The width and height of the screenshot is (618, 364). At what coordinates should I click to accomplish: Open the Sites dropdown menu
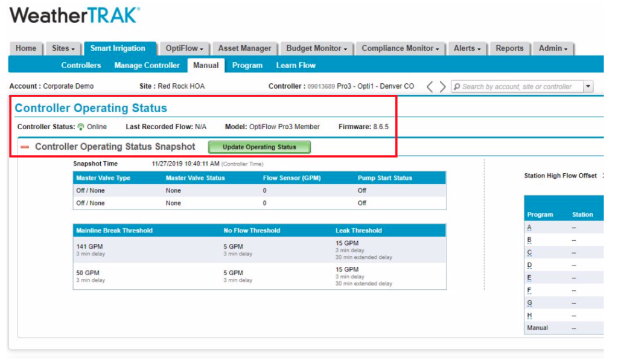click(63, 48)
